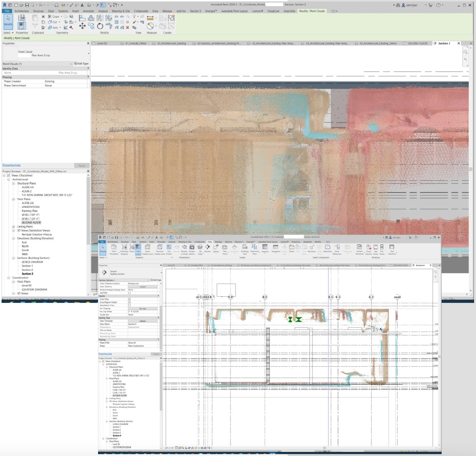Click View Templates in the lower window's ribbon

[114, 249]
